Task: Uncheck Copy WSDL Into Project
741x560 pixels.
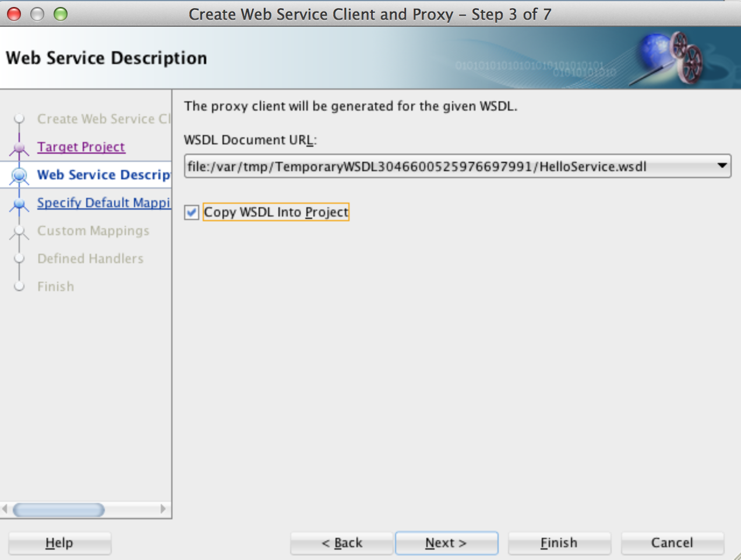Action: (x=192, y=212)
